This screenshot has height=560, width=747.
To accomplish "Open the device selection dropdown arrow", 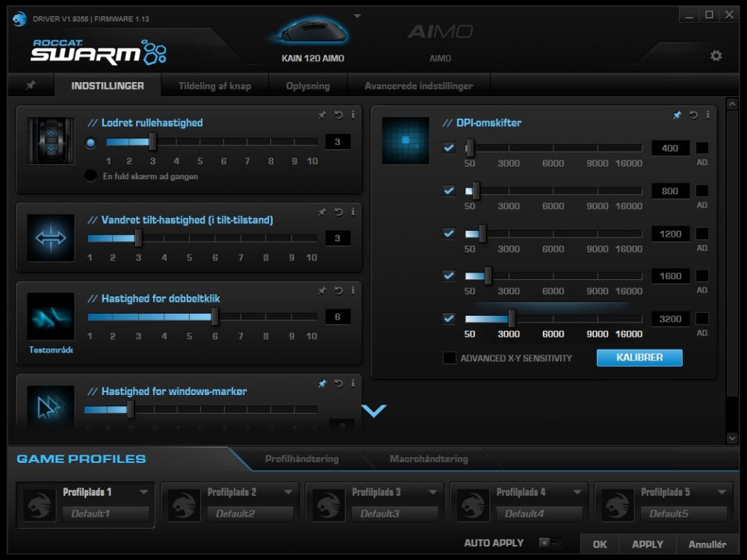I will coord(357,16).
